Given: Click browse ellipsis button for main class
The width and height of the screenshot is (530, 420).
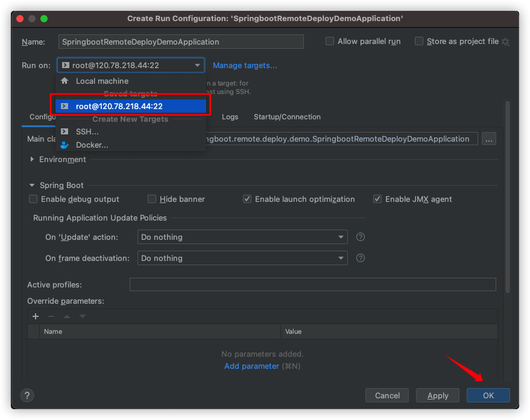Looking at the screenshot, I should (489, 139).
